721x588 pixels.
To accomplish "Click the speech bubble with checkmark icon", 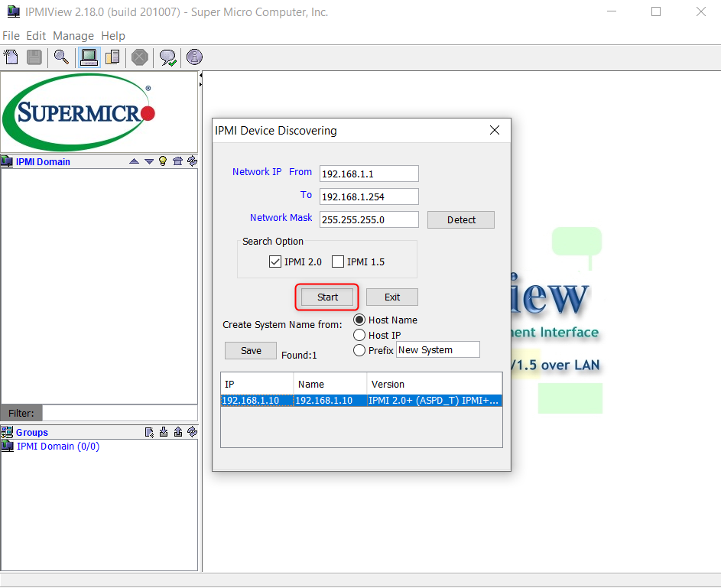I will coord(167,57).
